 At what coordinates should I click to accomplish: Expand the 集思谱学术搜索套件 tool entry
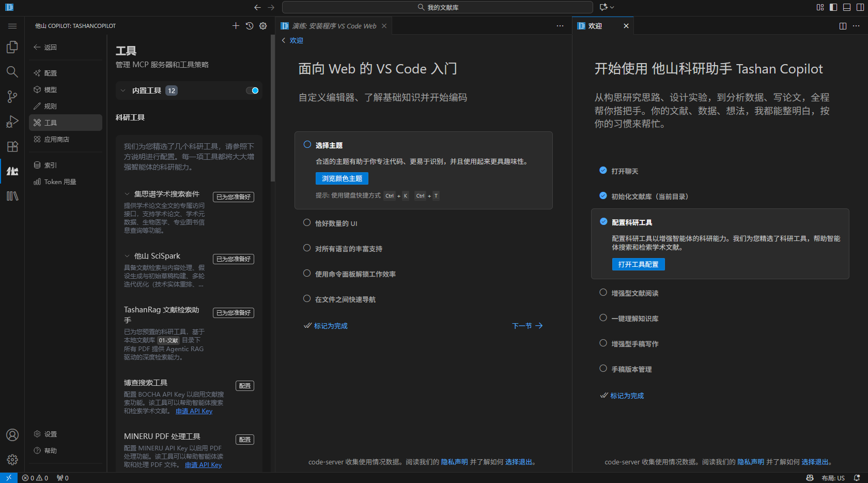(127, 194)
